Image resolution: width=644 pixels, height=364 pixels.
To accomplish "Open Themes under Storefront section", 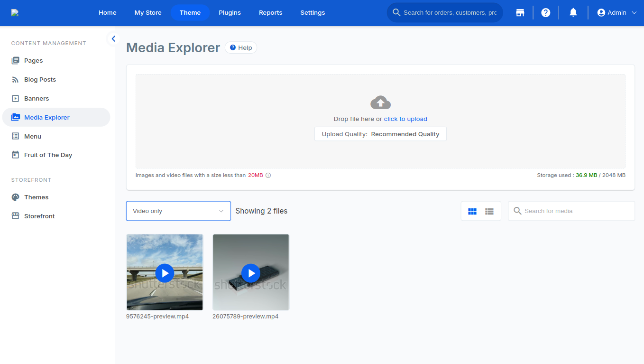I will point(56,197).
